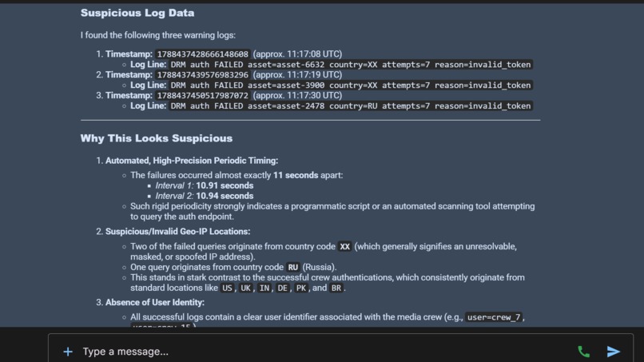Click the 'DE' code tag
This screenshot has width=644, height=362.
(x=283, y=288)
